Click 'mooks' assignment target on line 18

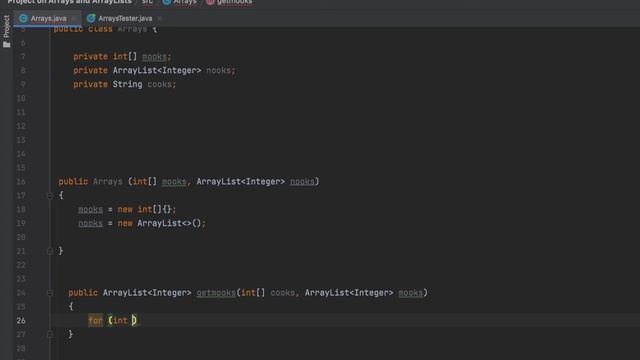click(x=90, y=209)
